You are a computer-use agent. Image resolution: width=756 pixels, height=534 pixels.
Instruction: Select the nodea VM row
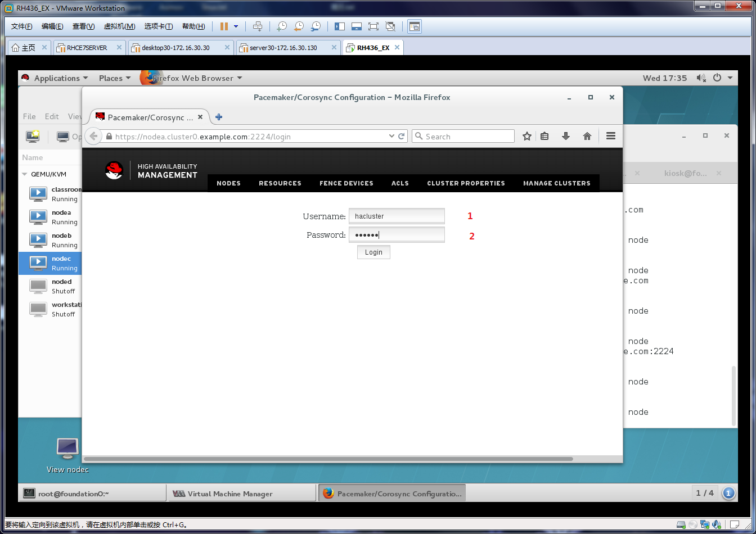[51, 217]
